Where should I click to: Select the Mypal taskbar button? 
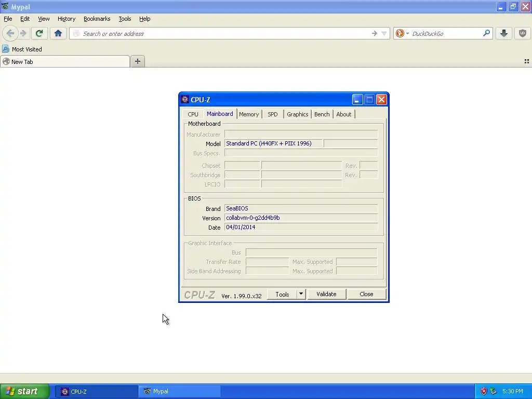coord(180,392)
